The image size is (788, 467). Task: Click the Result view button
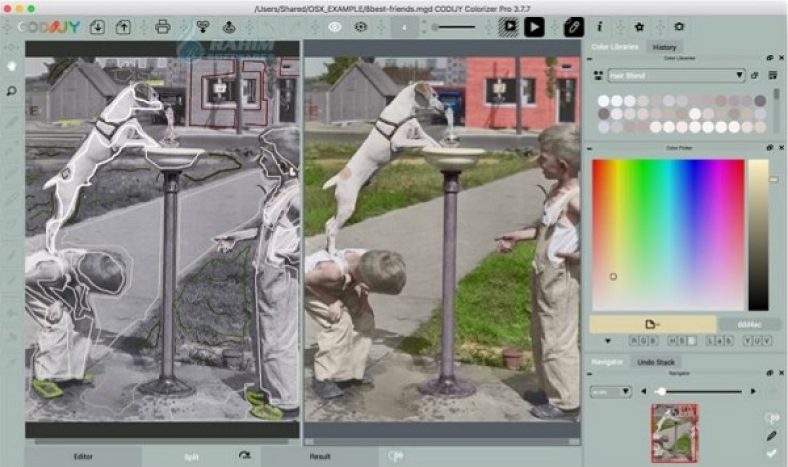(320, 456)
